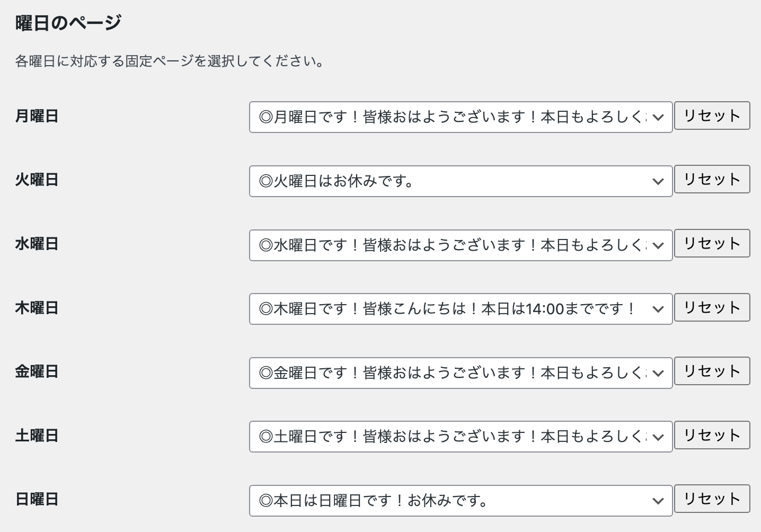Click the chevron arrow in the 土曜日 dropdown
The image size is (761, 532).
pos(658,437)
